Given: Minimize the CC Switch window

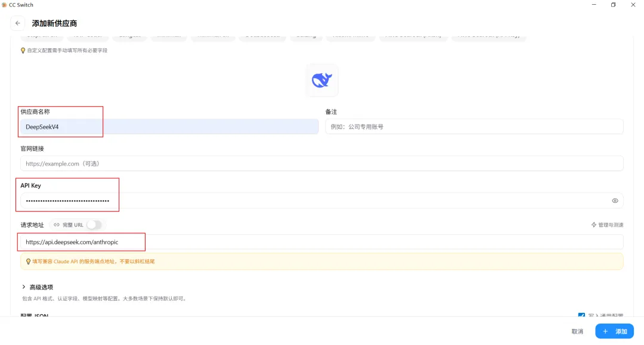Looking at the screenshot, I should (594, 5).
